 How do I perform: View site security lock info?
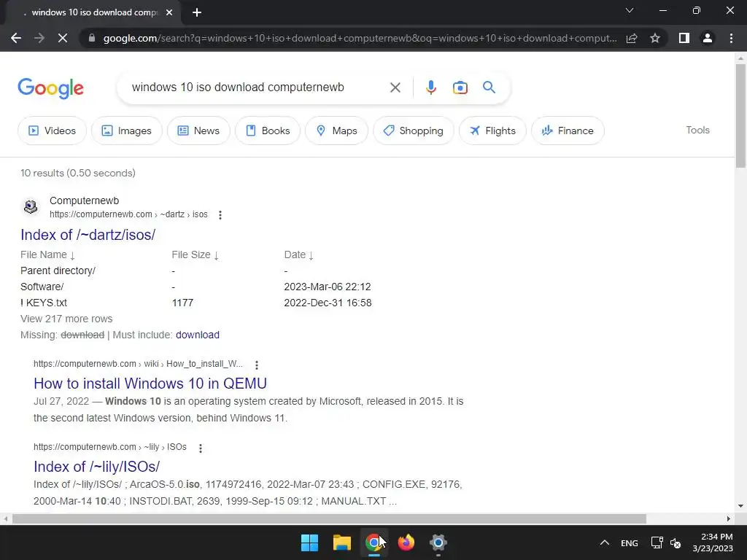coord(92,38)
